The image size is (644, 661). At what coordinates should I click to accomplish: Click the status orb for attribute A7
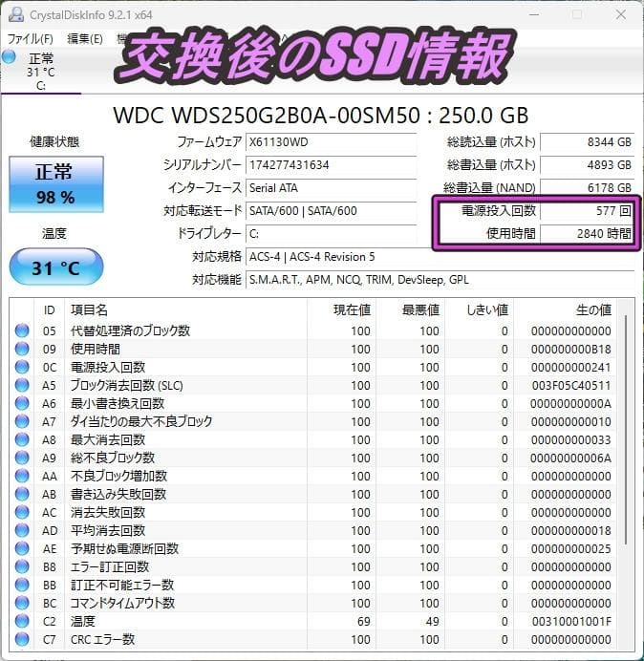[22, 421]
